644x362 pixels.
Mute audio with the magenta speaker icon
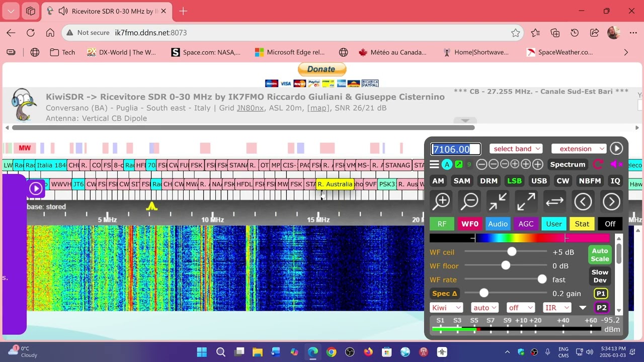(x=616, y=164)
